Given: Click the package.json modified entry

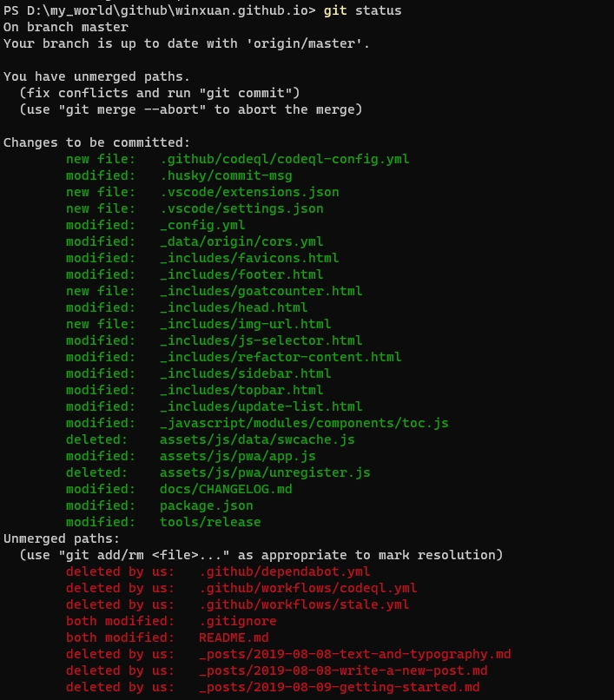Looking at the screenshot, I should click(207, 505).
